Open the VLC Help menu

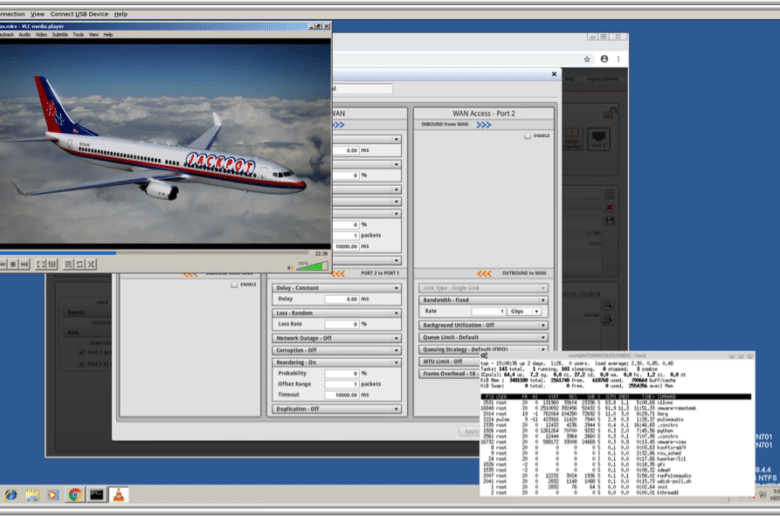tap(108, 34)
